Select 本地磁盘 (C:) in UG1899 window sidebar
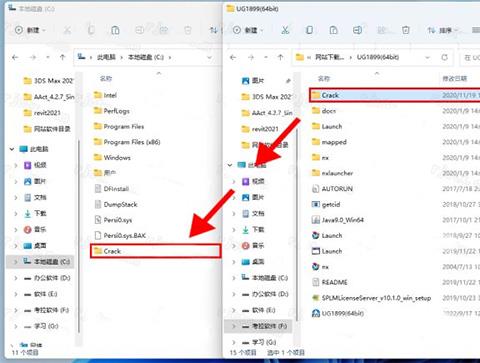Image resolution: width=480 pixels, height=363 pixels. coord(265,278)
